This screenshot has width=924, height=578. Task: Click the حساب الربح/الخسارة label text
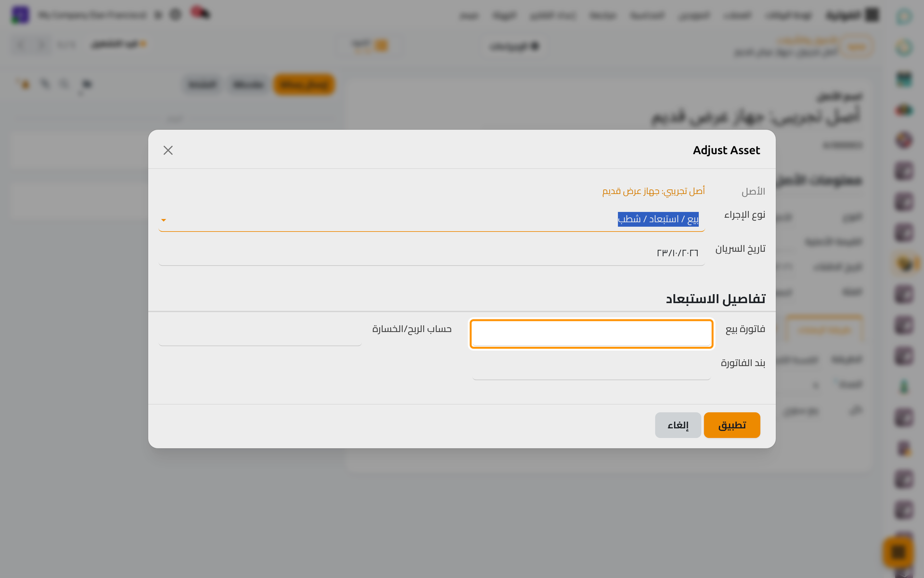coord(412,329)
